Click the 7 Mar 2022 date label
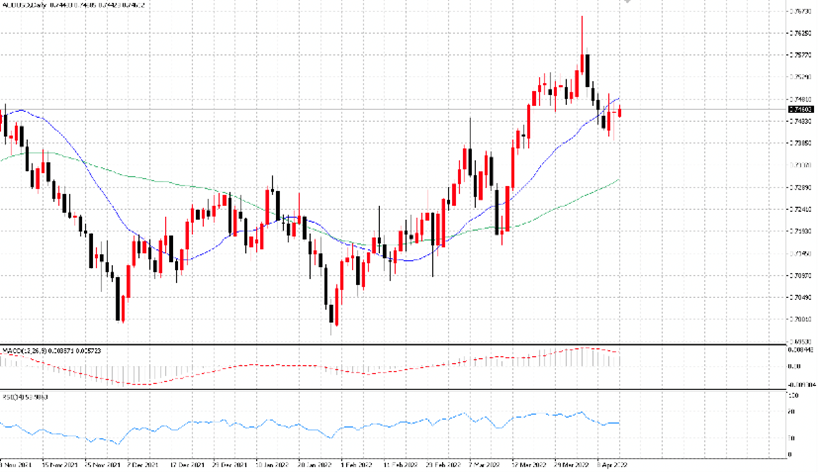818x472 pixels. [x=485, y=464]
